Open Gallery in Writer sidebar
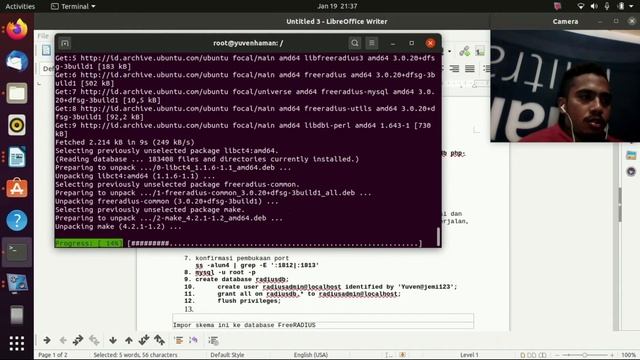The width and height of the screenshot is (640, 360). click(x=631, y=156)
